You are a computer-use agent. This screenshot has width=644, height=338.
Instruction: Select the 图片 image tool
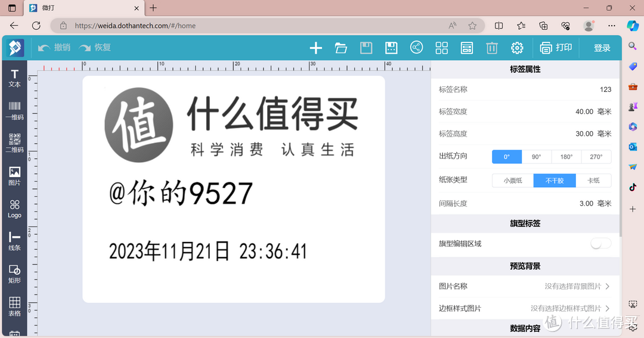tap(14, 176)
